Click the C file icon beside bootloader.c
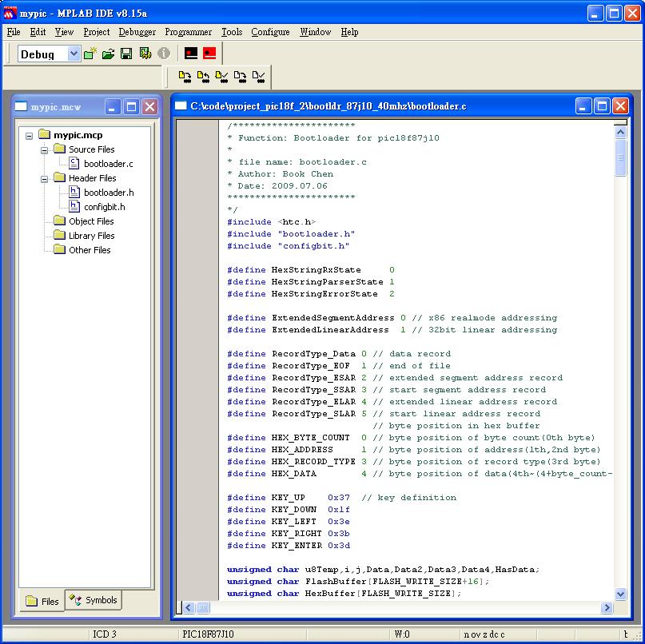The width and height of the screenshot is (645, 644). (74, 163)
